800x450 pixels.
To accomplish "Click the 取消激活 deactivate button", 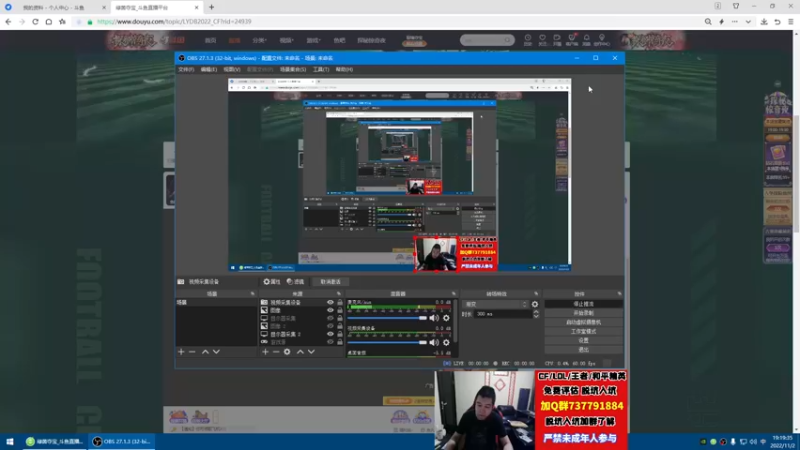I will (x=330, y=282).
